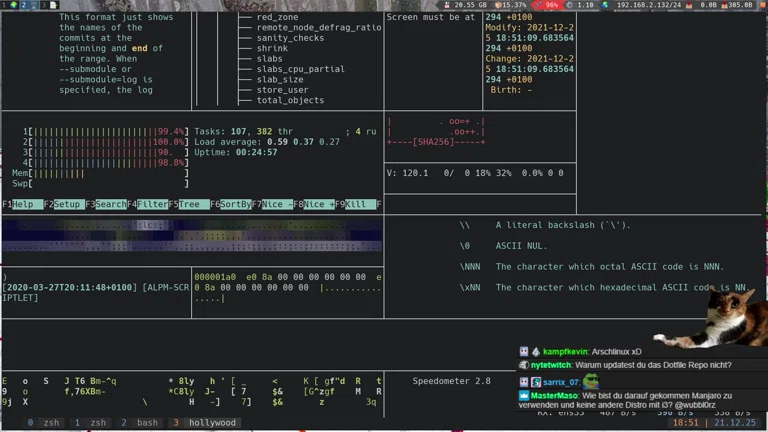The image size is (768, 432).
Task: Click the download icon beside 0.0B
Action: pos(689,5)
